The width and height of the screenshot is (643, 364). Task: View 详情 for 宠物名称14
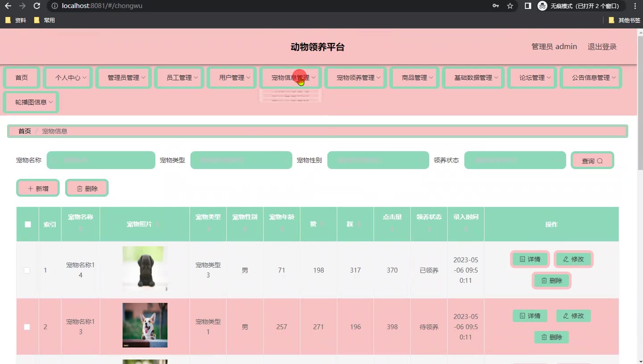point(530,259)
